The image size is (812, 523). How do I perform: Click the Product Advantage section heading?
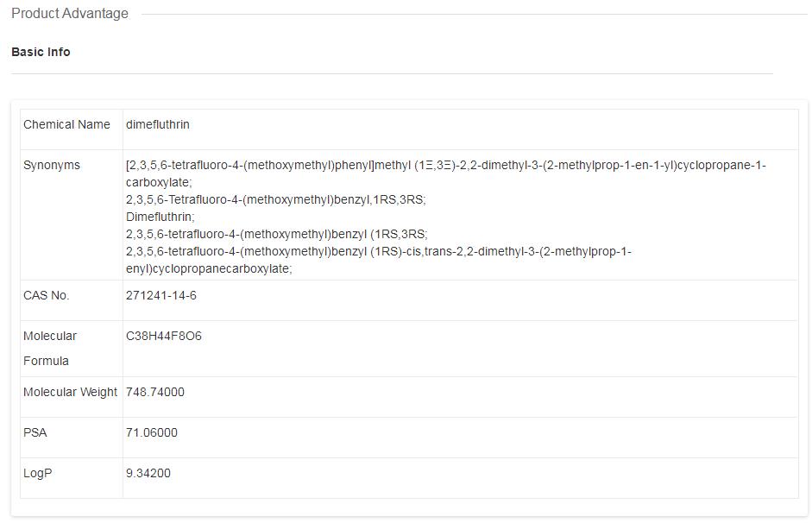pyautogui.click(x=70, y=14)
